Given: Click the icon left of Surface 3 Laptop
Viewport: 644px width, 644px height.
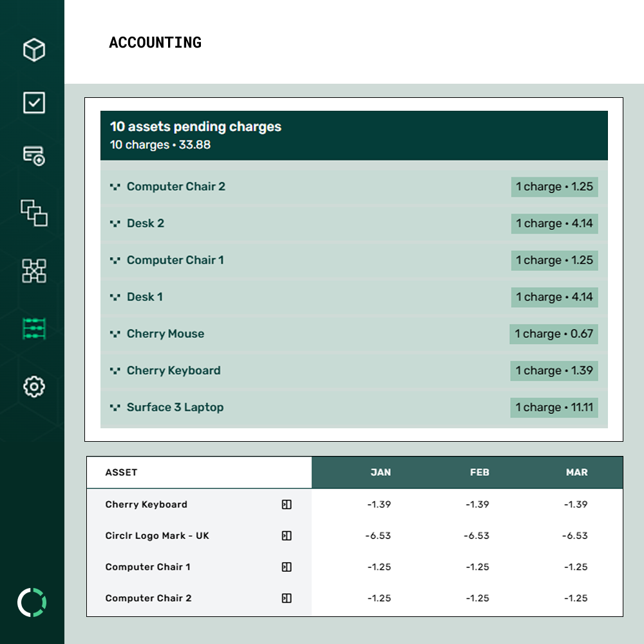Looking at the screenshot, I should pyautogui.click(x=115, y=408).
